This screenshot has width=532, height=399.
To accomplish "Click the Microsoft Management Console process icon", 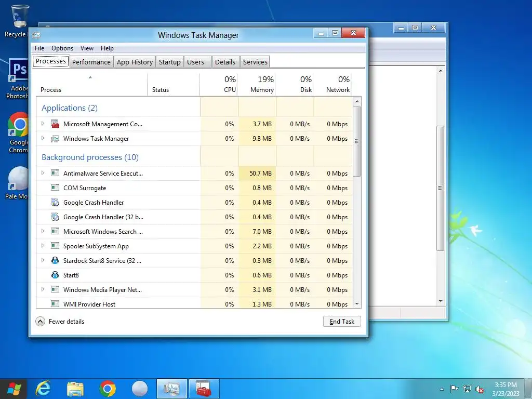I will pyautogui.click(x=55, y=124).
